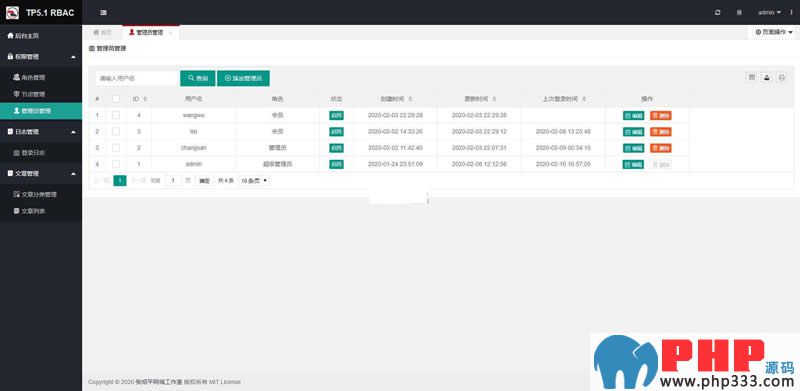Check the box for lisi row
The image size is (800, 391).
(116, 132)
